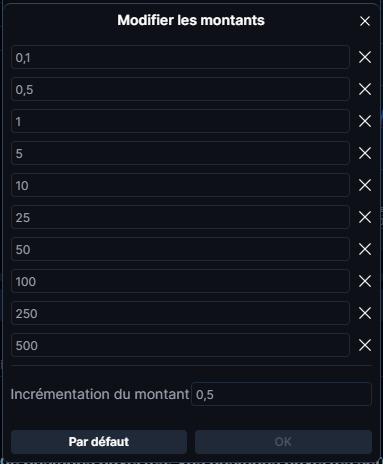
Task: Remove the 0,1 amount row
Action: tap(365, 57)
